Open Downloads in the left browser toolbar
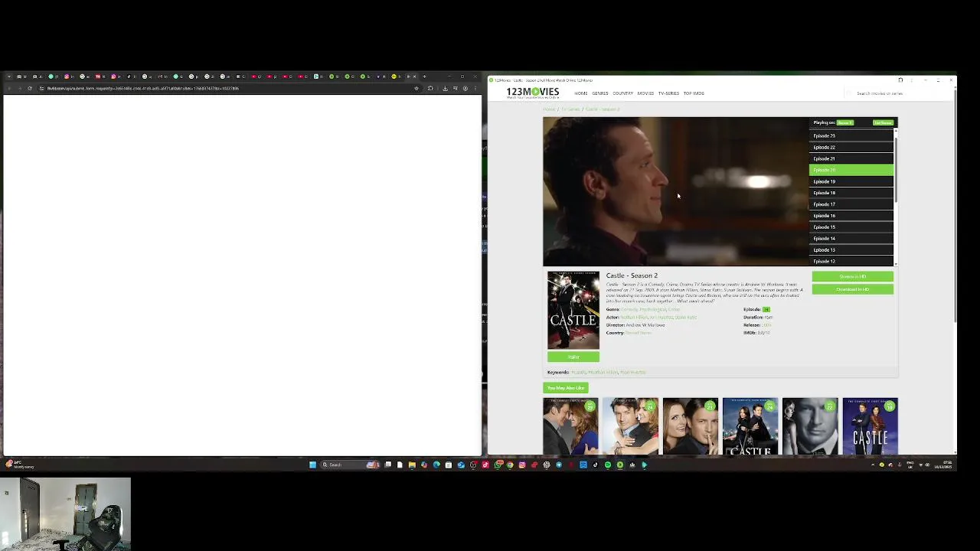This screenshot has height=551, width=980. [445, 88]
